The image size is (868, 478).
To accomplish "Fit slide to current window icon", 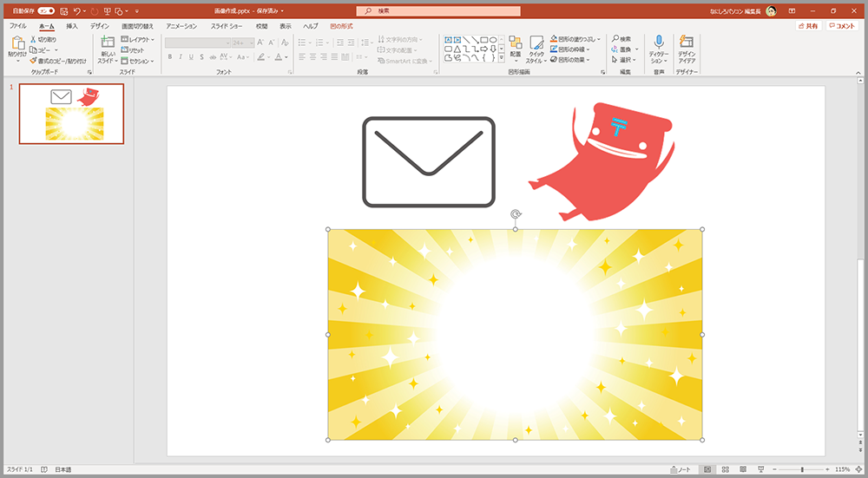I will [x=859, y=469].
